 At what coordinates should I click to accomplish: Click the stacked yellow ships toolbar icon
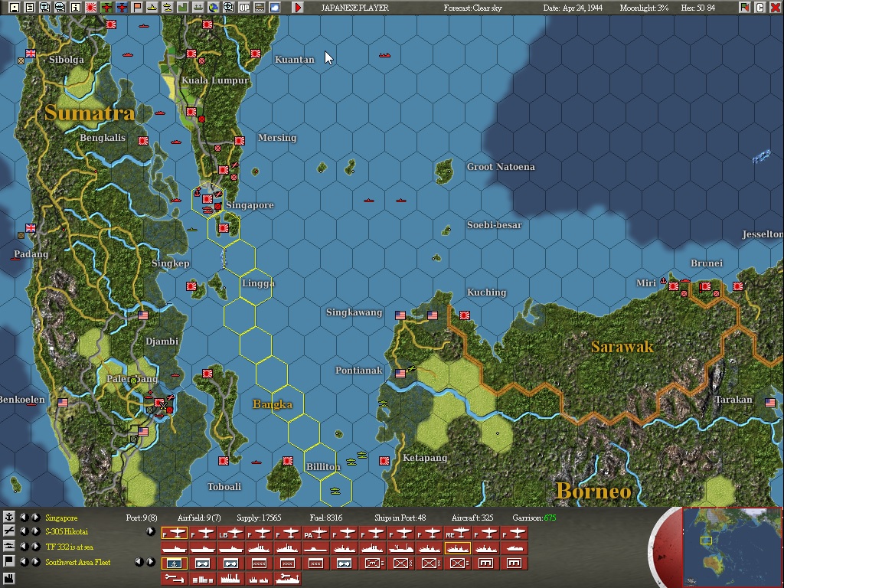click(167, 8)
